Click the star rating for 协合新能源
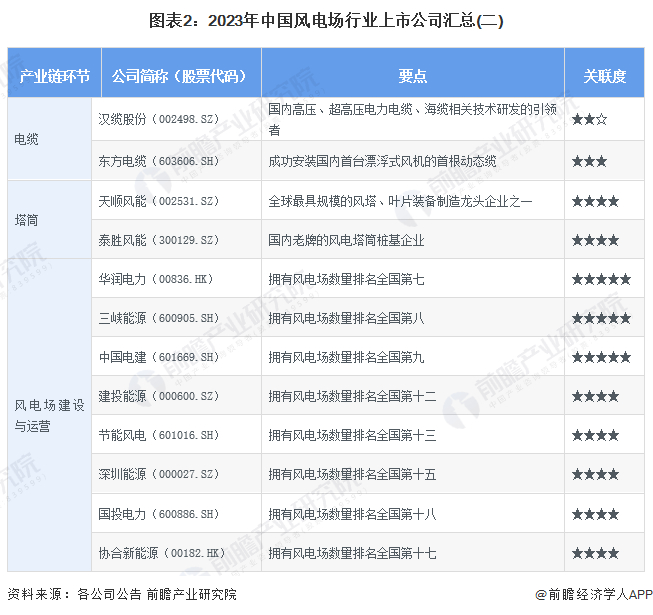The width and height of the screenshot is (653, 615). tap(596, 553)
